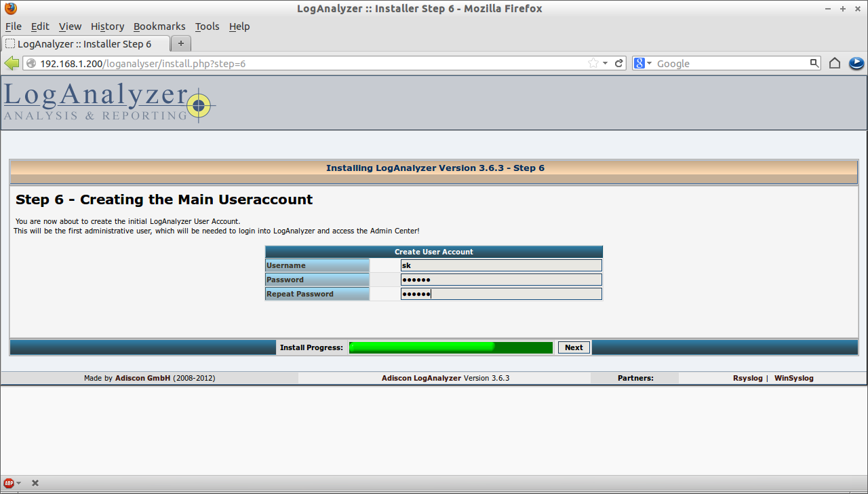Click the Firefox icon in the title bar

[11, 9]
